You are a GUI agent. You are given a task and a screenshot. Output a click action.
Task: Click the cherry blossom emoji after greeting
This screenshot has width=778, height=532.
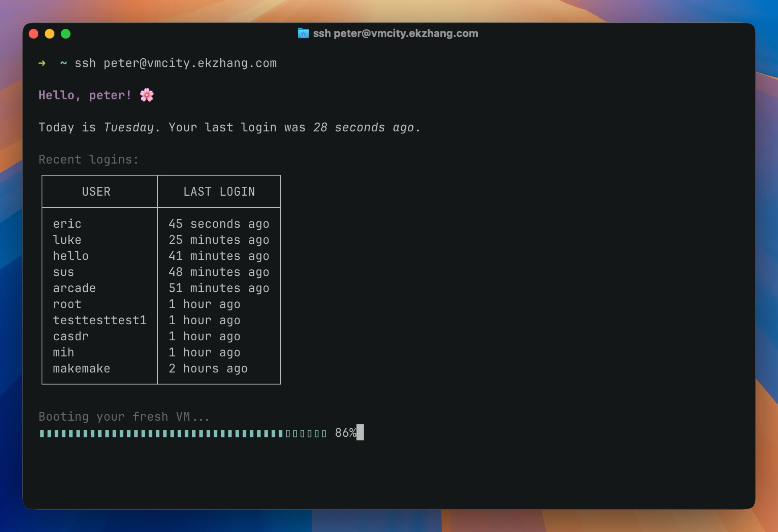coord(147,95)
